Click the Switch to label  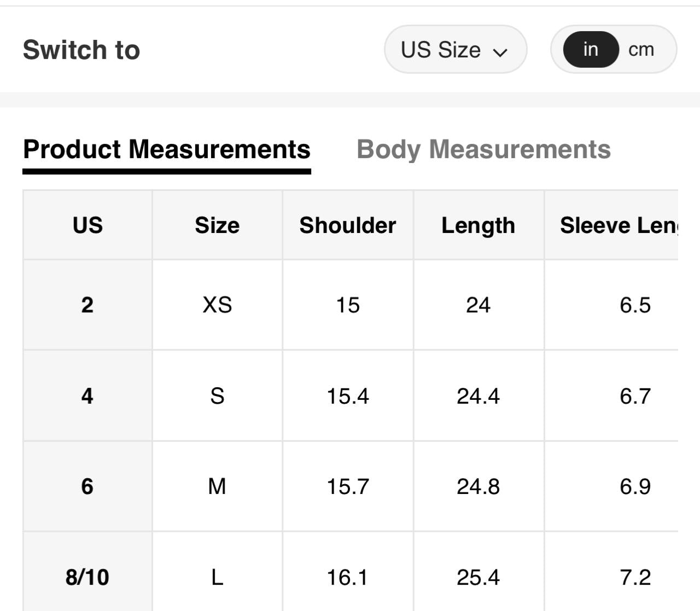tap(81, 50)
